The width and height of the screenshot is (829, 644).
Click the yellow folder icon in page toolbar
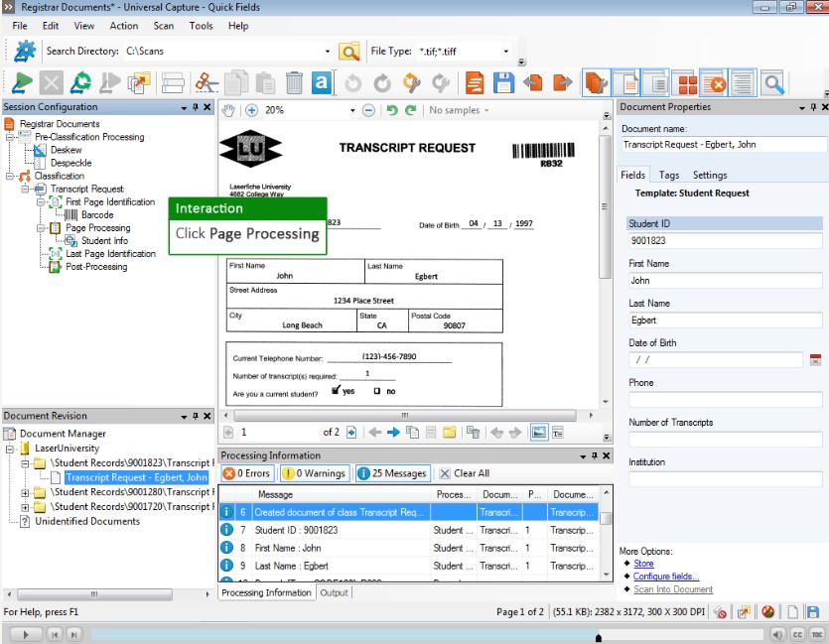[450, 433]
